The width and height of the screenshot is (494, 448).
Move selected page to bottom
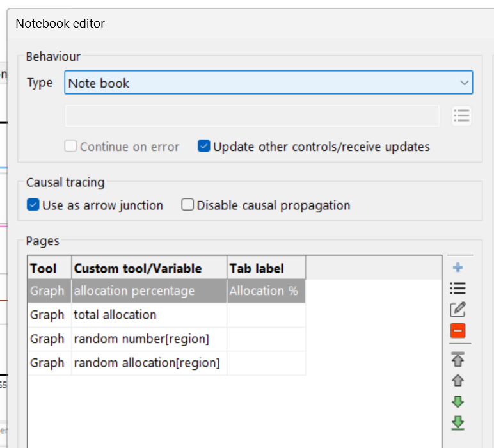tap(458, 423)
